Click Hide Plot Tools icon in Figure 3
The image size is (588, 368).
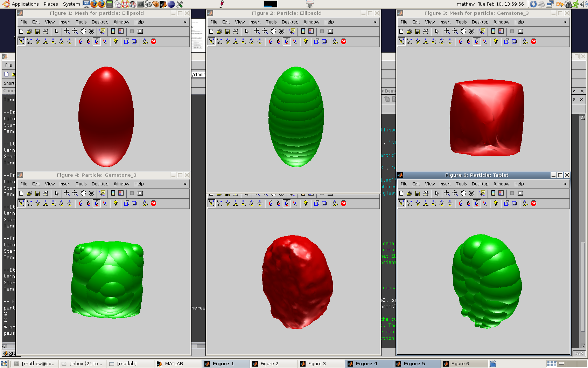(512, 31)
